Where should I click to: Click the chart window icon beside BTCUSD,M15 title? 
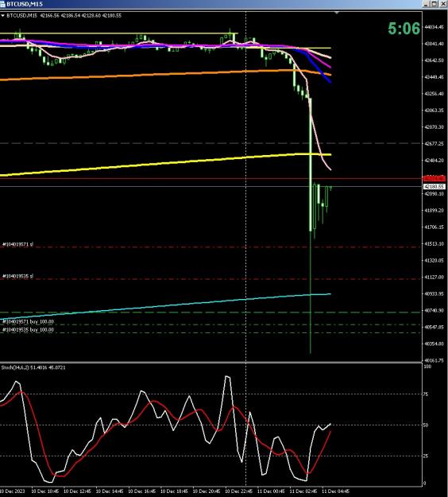[x=2, y=4]
